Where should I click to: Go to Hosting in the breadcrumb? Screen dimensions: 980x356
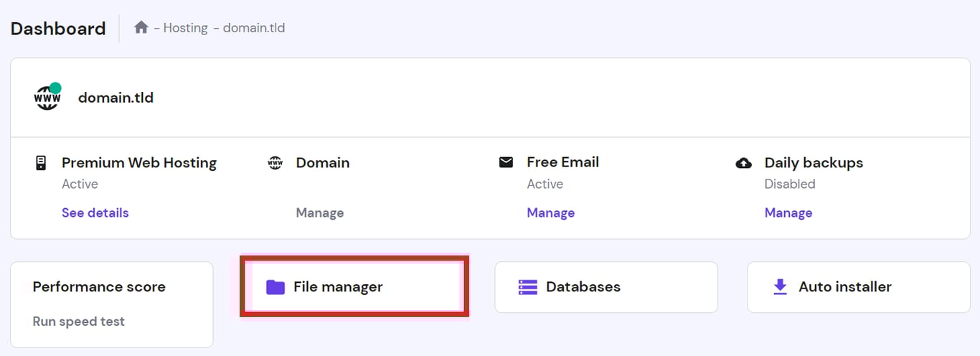[x=185, y=28]
